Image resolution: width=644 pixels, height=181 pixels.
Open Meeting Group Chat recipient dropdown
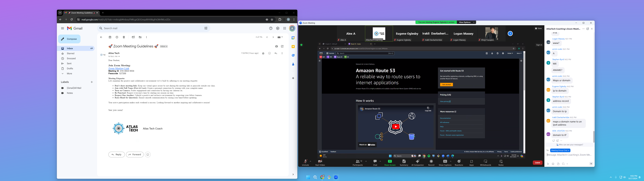560,150
